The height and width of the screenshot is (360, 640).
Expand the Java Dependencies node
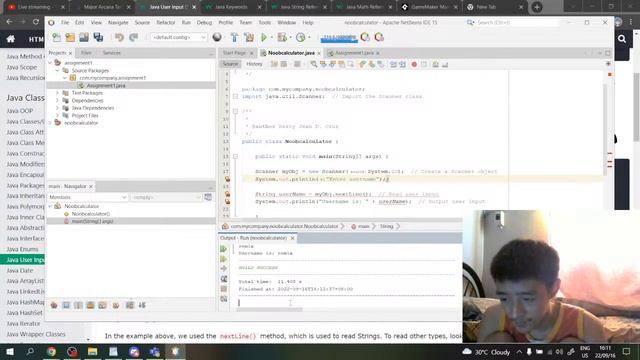point(58,108)
